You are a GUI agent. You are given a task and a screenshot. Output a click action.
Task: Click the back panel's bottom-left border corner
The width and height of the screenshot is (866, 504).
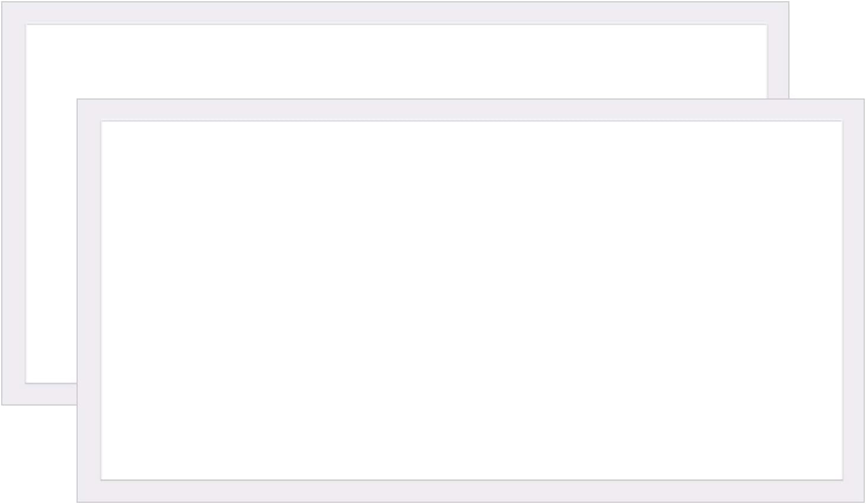coord(14,394)
